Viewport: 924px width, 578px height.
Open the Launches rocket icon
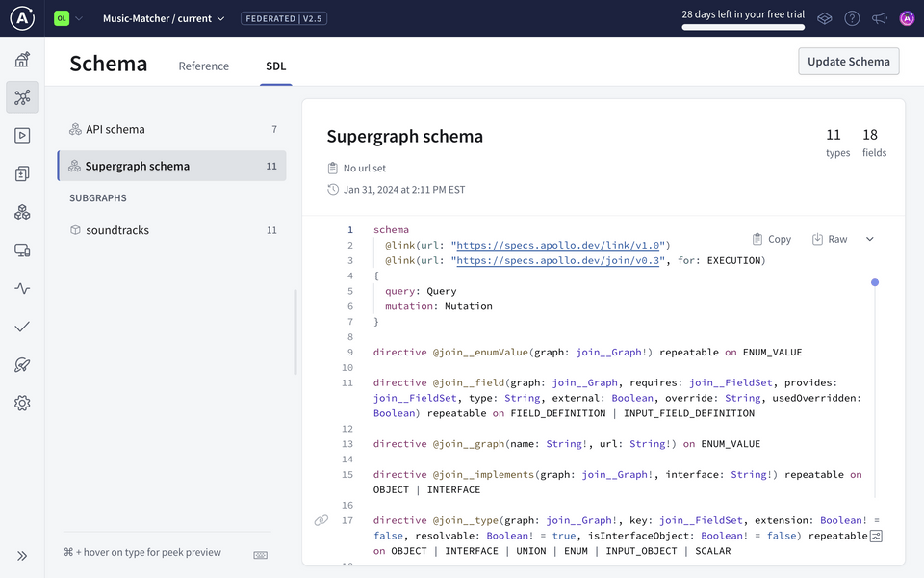point(22,365)
